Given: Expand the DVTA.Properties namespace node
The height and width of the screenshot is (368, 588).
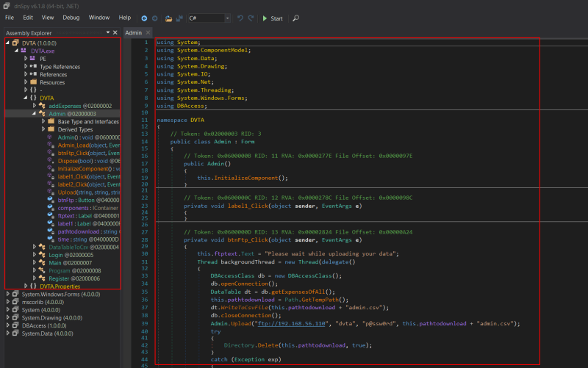Looking at the screenshot, I should tap(26, 286).
